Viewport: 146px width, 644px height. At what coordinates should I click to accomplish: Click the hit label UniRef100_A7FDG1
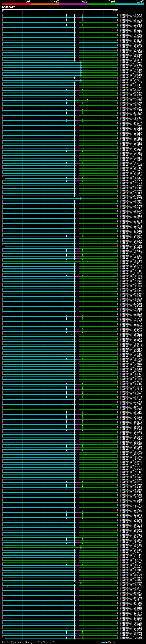pos(131,316)
